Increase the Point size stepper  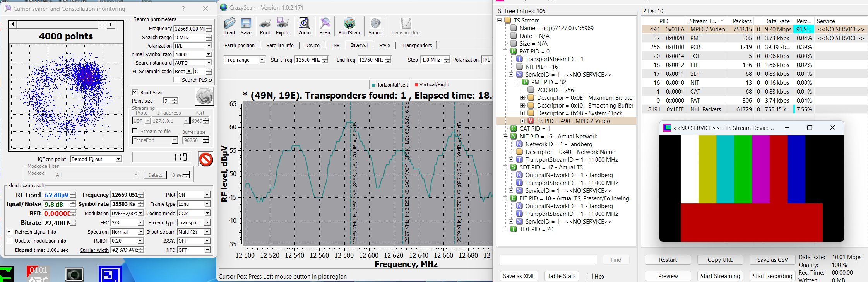point(175,99)
